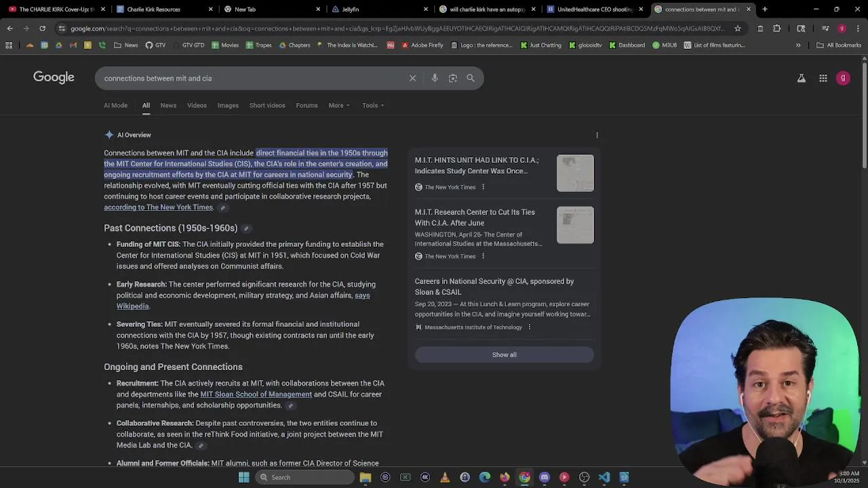The image size is (868, 488).
Task: Select the Forums search tab
Action: (307, 105)
